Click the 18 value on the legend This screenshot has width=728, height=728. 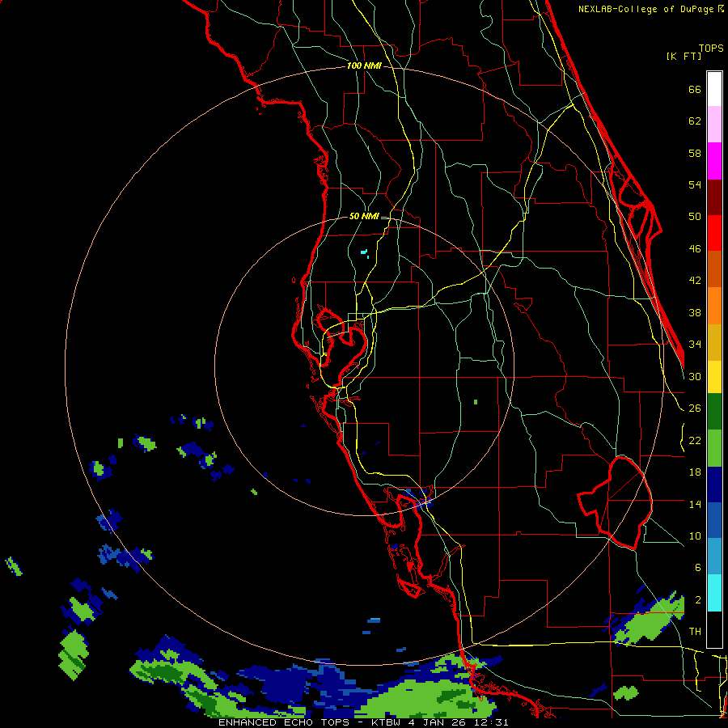click(695, 472)
